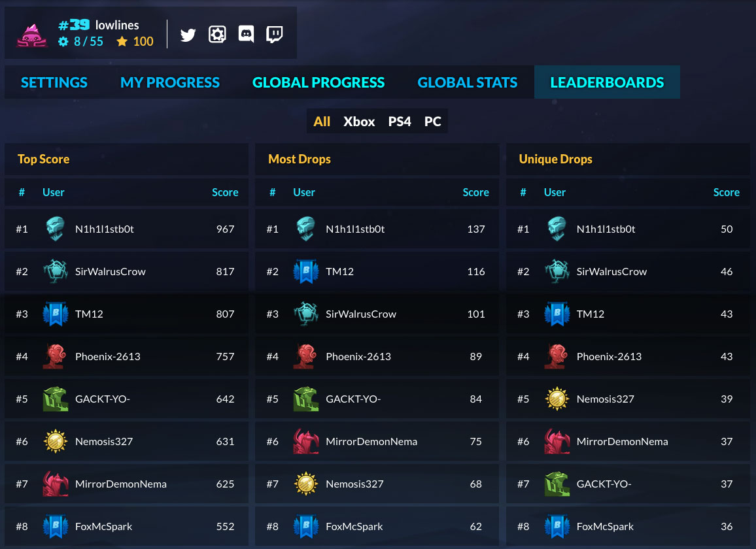Open the Twitter link in profile header
The width and height of the screenshot is (756, 549).
click(x=188, y=35)
